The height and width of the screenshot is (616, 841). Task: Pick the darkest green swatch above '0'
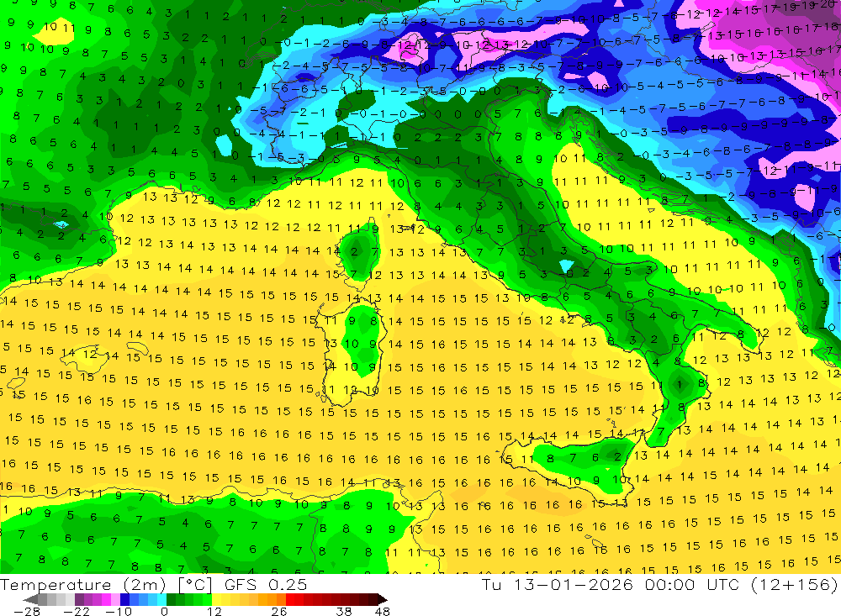(171, 600)
